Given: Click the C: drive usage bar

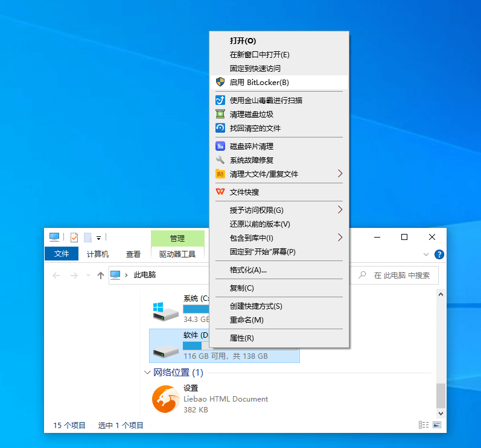Looking at the screenshot, I should (x=196, y=309).
